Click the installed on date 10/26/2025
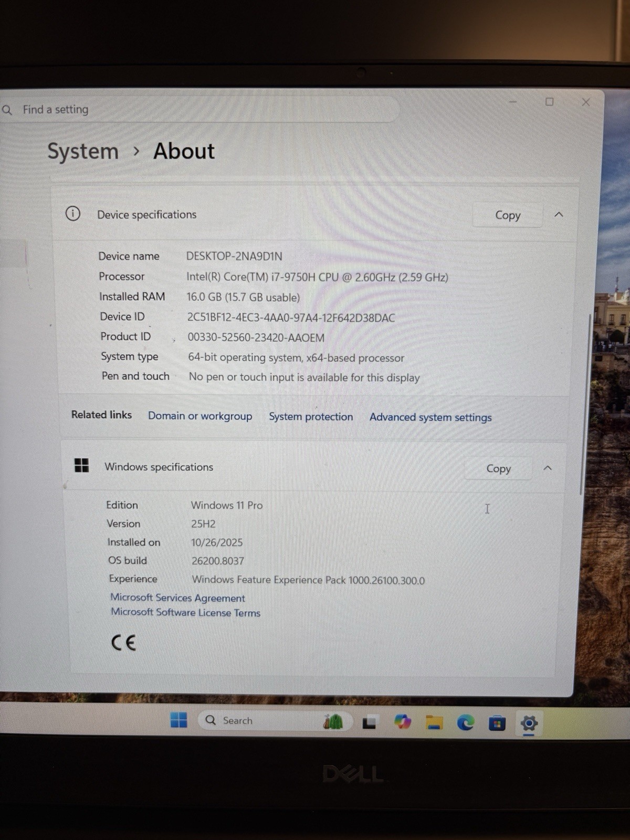The height and width of the screenshot is (840, 630). pyautogui.click(x=217, y=542)
